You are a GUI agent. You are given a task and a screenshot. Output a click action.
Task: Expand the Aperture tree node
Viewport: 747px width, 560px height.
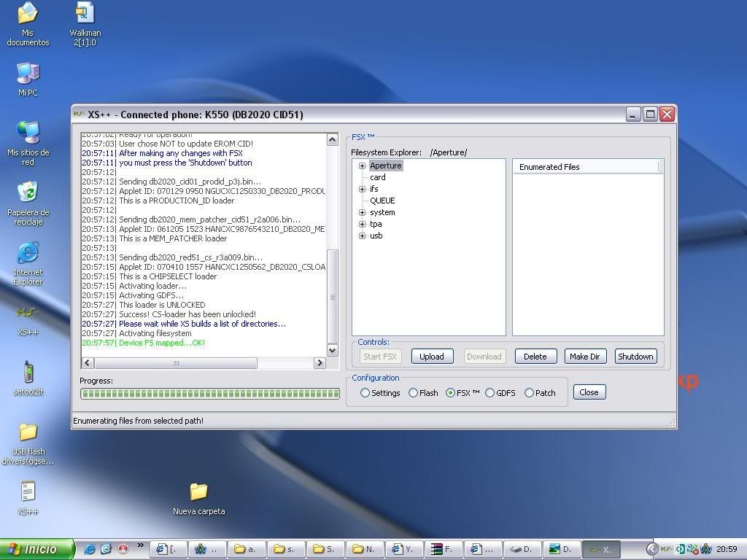click(362, 166)
